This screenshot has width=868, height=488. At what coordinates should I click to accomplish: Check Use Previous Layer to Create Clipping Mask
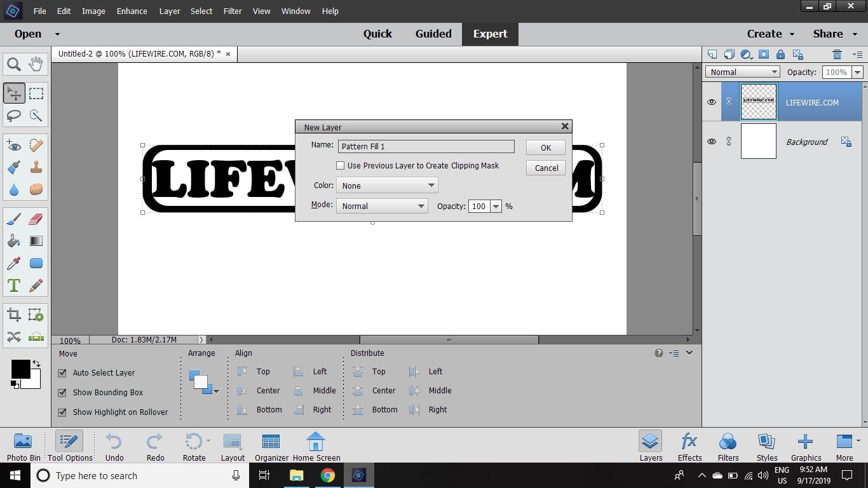[x=341, y=166]
